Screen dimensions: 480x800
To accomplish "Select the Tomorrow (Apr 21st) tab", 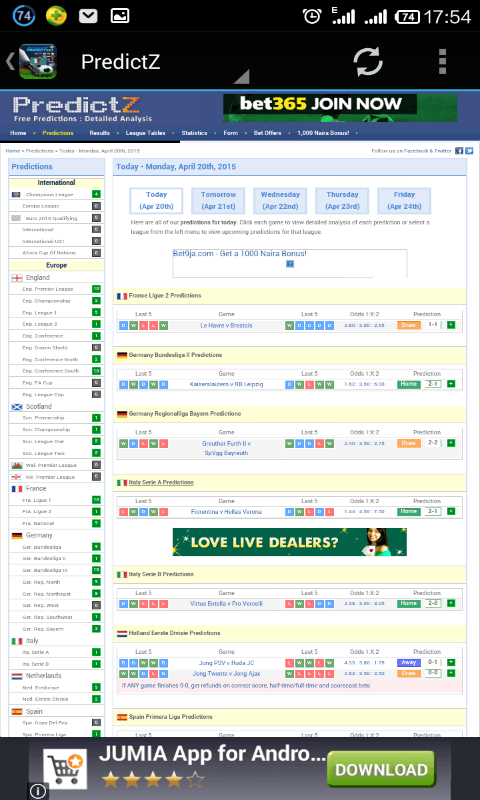I will pyautogui.click(x=218, y=201).
